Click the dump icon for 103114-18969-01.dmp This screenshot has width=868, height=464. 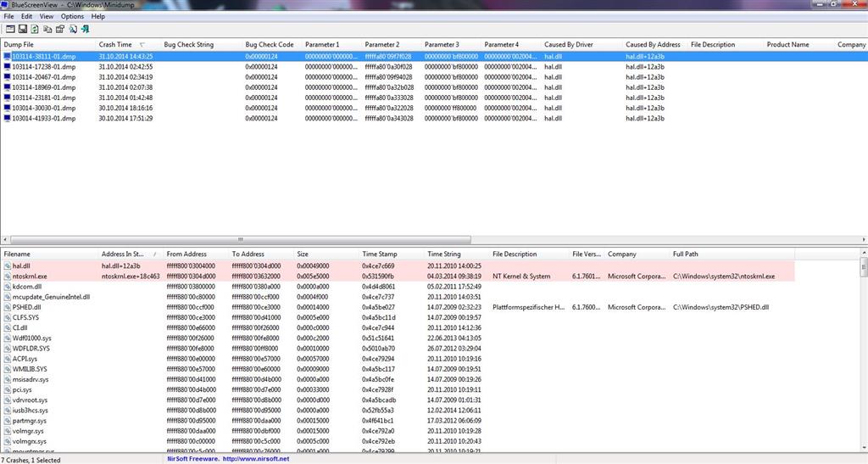[7, 87]
